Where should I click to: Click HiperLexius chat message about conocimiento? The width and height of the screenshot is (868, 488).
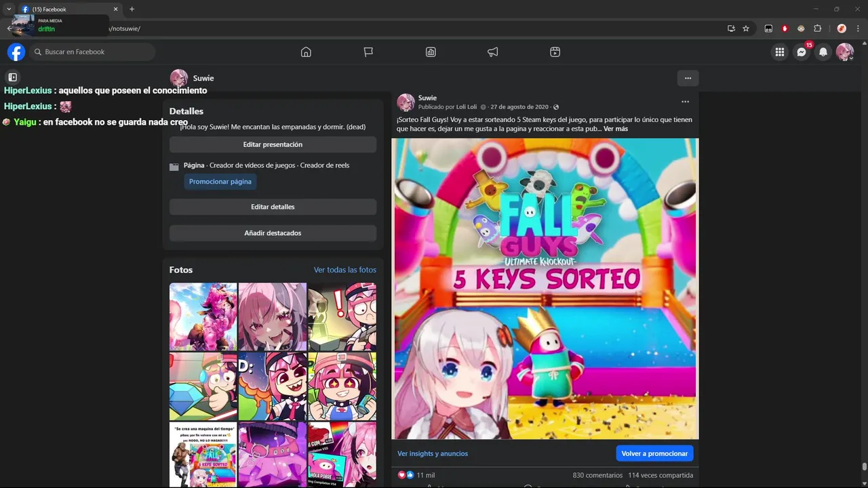105,90
